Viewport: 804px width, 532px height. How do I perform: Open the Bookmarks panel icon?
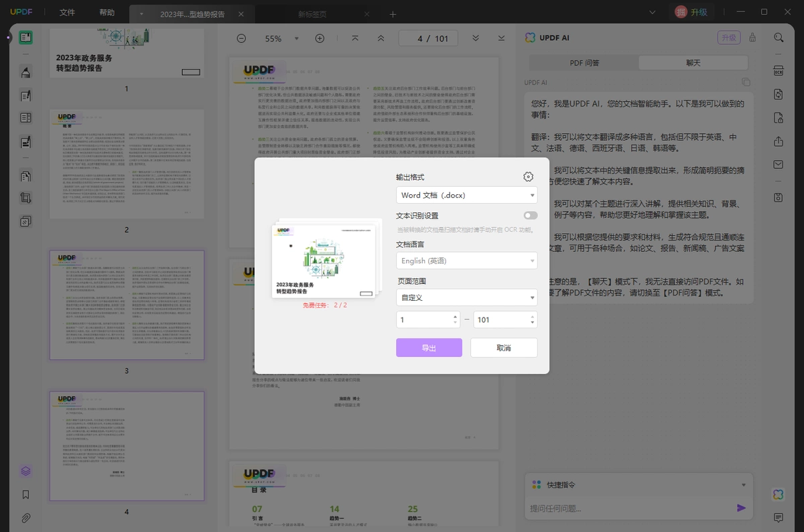coord(25,494)
